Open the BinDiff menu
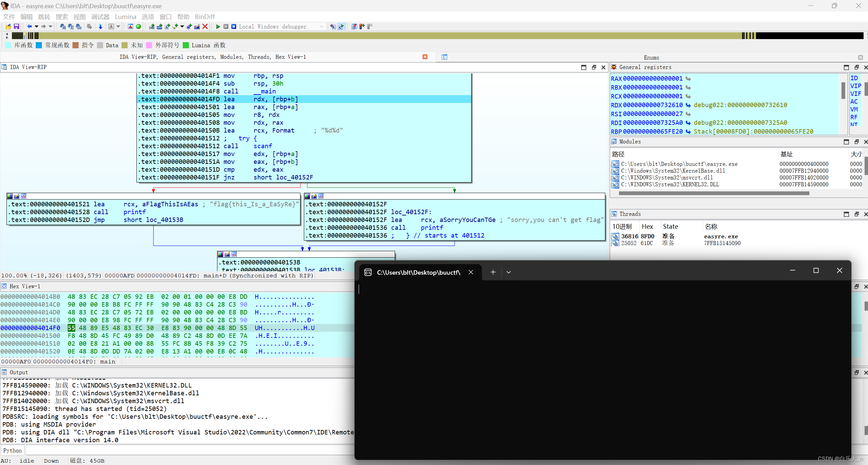Viewport: 868px width, 465px height. (205, 17)
